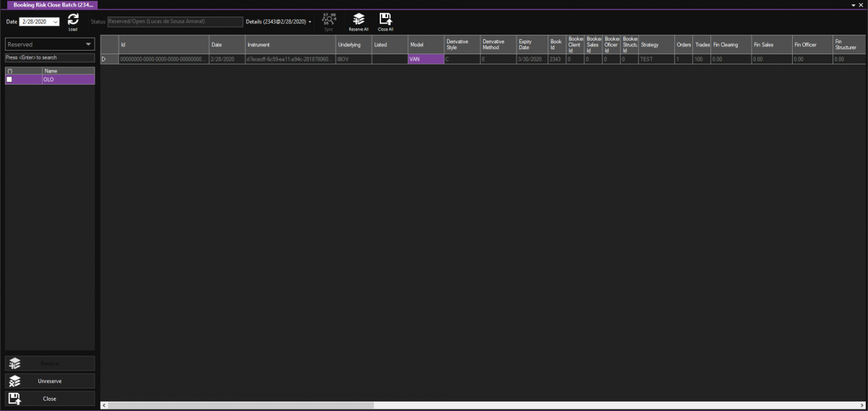
Task: Click the disabled Reserve button icon
Action: [15, 363]
